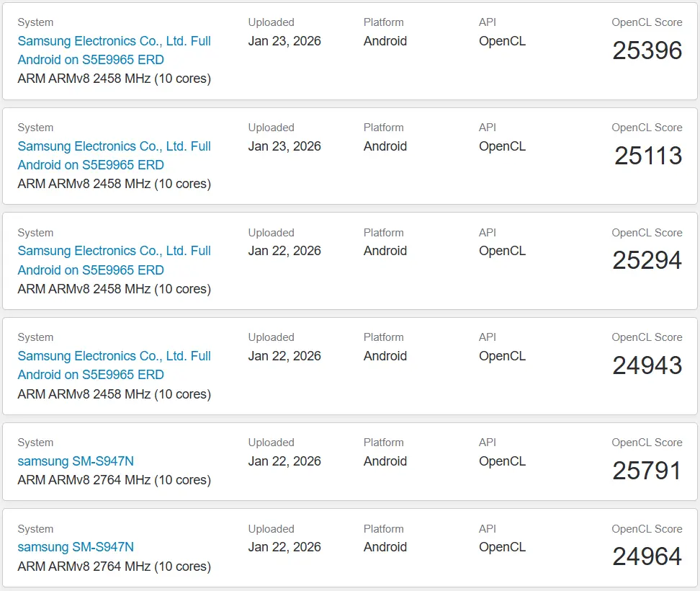Click the 2458 MHz CPU line near score 25113
Image resolution: width=700 pixels, height=591 pixels.
pyautogui.click(x=114, y=184)
